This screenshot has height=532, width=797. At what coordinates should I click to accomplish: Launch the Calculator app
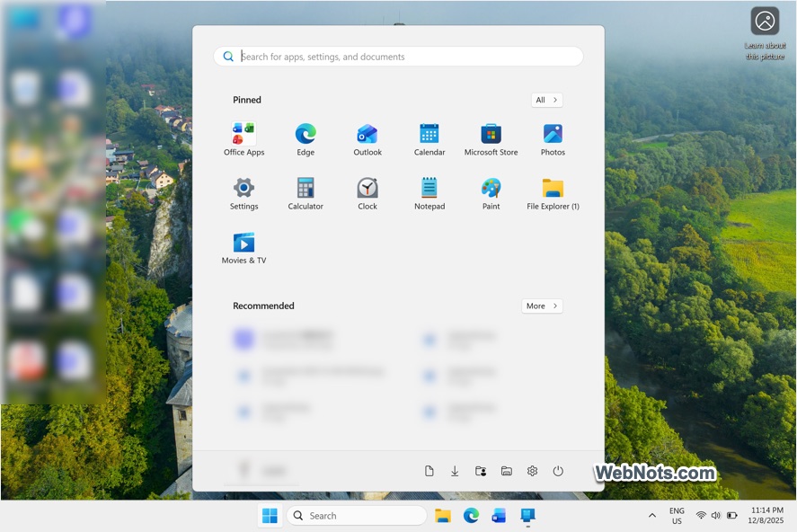click(306, 193)
